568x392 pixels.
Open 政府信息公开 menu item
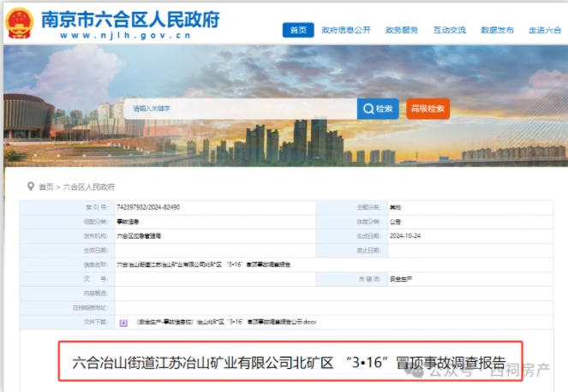[x=346, y=30]
